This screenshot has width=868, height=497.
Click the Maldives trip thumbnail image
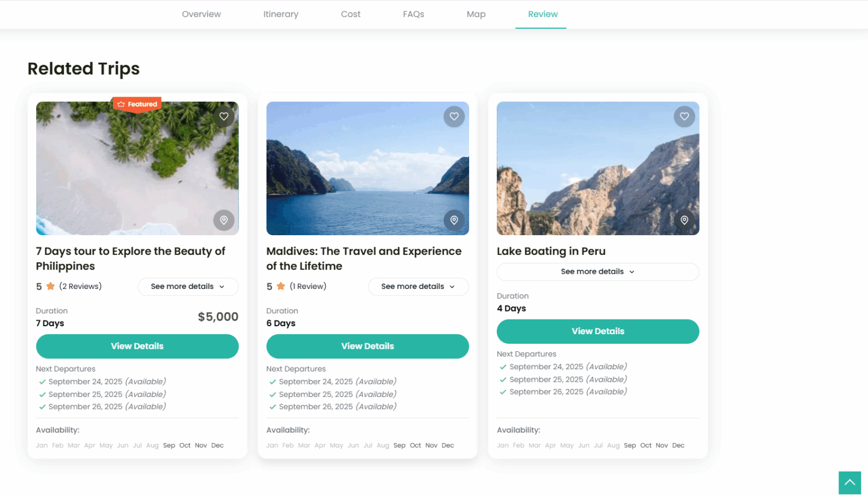(367, 168)
